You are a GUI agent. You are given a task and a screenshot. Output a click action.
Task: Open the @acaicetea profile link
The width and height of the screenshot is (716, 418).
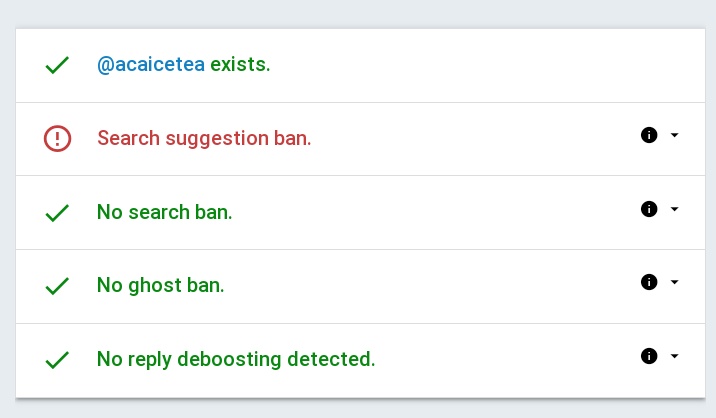pyautogui.click(x=151, y=65)
